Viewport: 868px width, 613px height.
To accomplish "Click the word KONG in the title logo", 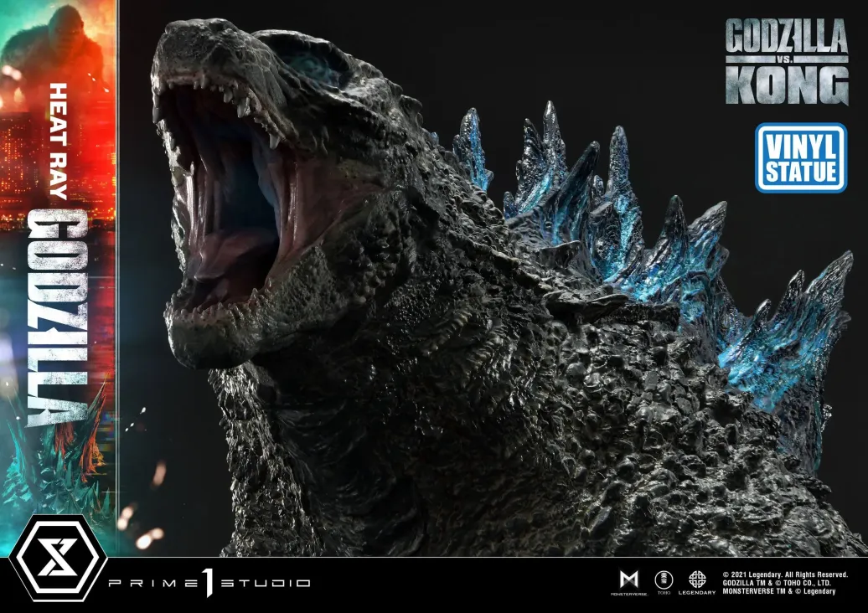I will pyautogui.click(x=786, y=84).
